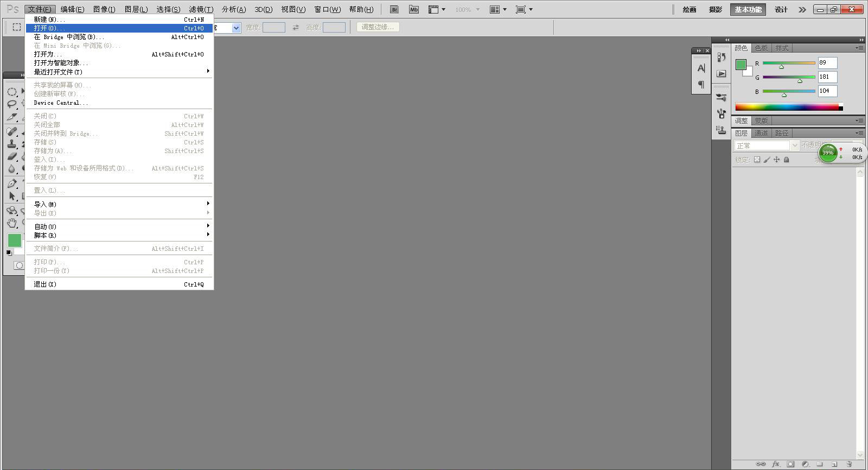Switch to the 通道 tab

click(x=761, y=133)
